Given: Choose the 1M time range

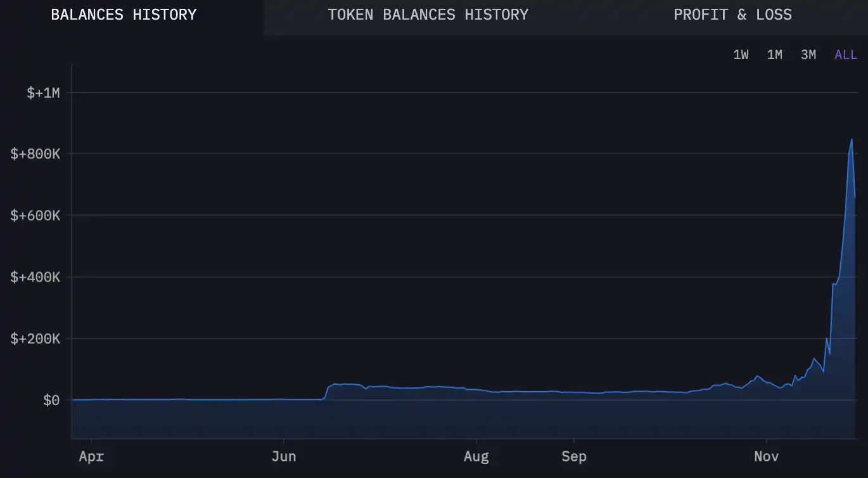Looking at the screenshot, I should 774,55.
